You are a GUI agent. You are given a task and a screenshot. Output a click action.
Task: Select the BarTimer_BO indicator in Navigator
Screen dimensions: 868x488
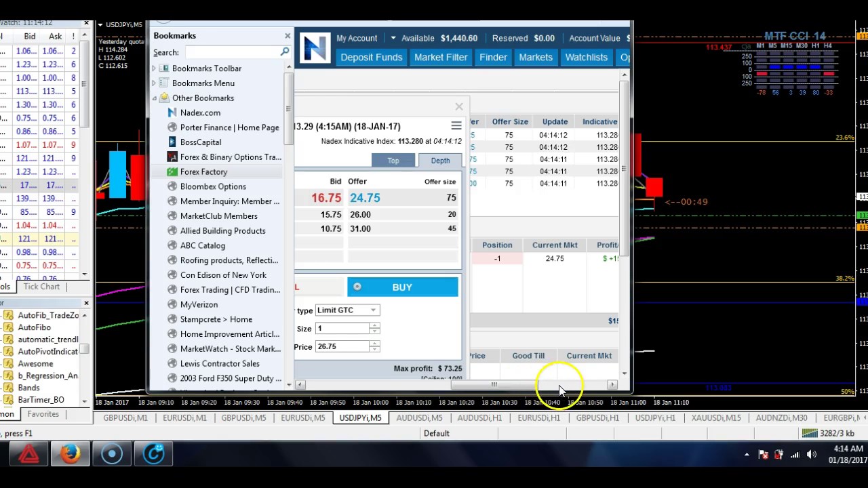[x=41, y=401]
